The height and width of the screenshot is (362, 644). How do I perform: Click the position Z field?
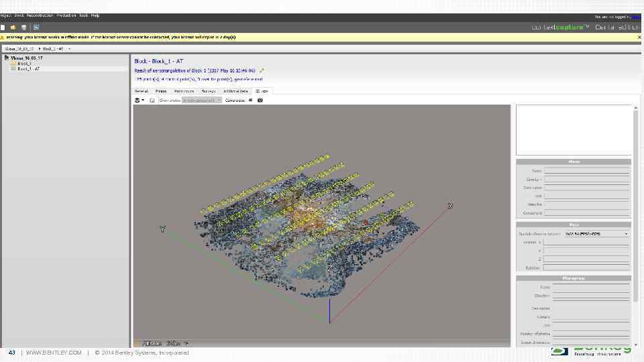[587, 259]
